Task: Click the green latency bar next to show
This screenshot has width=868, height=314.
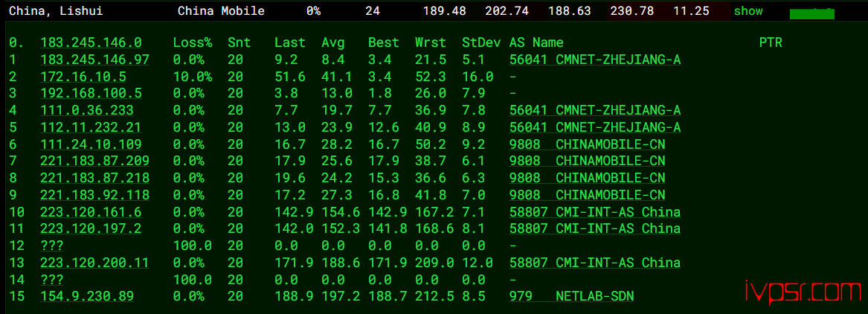Action: click(812, 13)
